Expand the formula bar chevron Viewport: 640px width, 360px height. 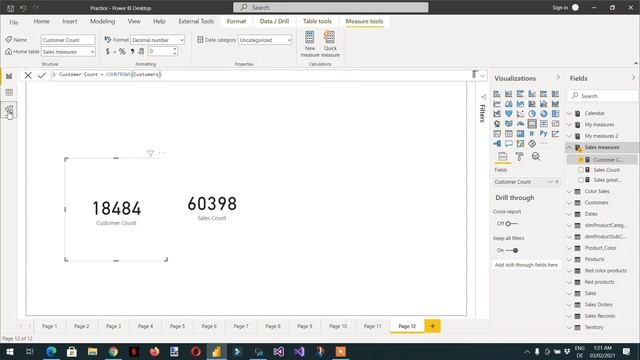tap(482, 76)
